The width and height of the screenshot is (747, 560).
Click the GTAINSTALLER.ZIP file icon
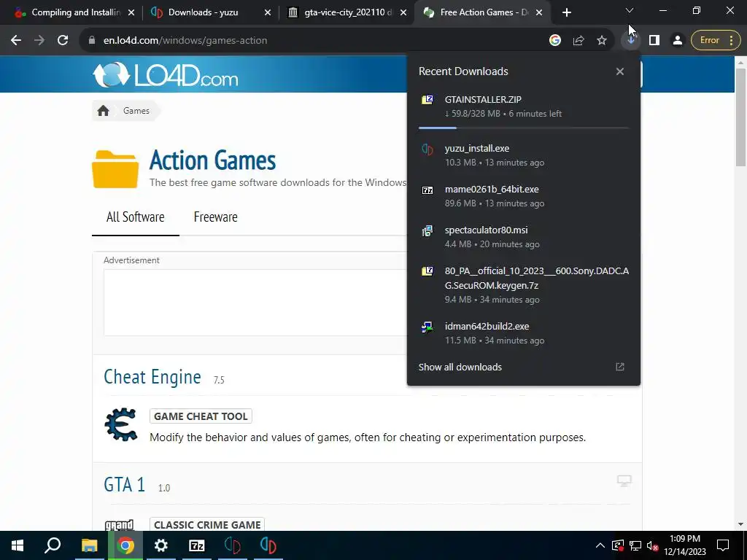click(427, 99)
